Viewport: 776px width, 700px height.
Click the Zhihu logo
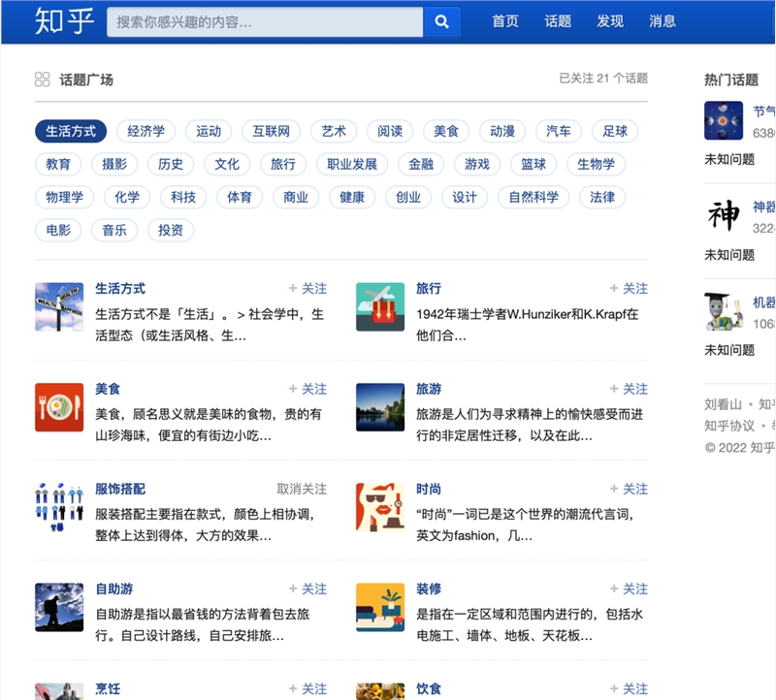[x=64, y=21]
